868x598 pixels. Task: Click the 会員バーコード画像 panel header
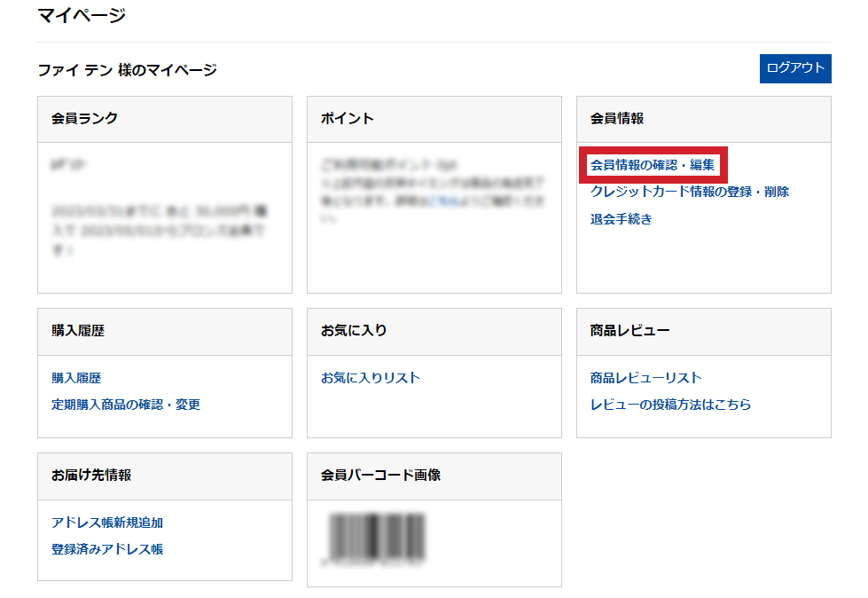click(380, 476)
